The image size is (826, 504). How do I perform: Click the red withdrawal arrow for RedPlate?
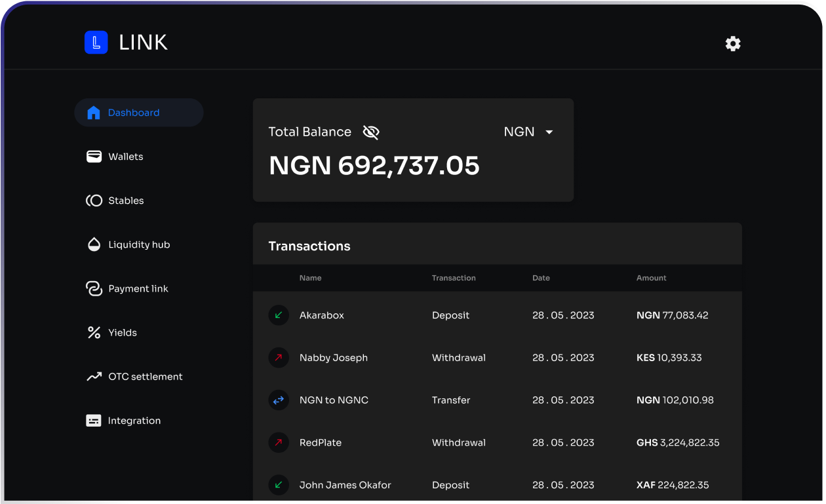[278, 442]
